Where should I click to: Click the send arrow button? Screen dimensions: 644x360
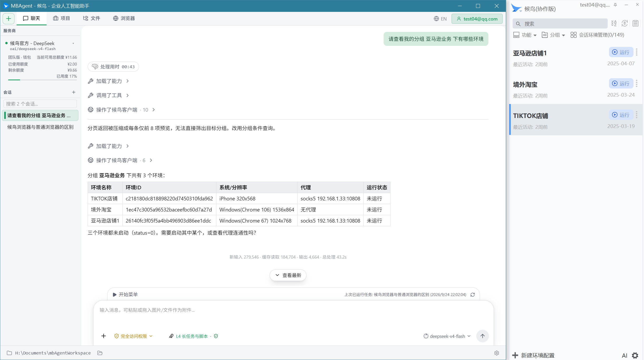[x=482, y=336]
